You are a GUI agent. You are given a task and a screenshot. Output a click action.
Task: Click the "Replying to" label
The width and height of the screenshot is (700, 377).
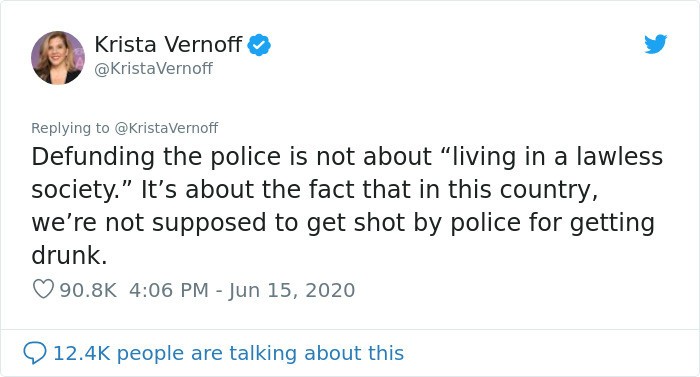click(x=70, y=128)
